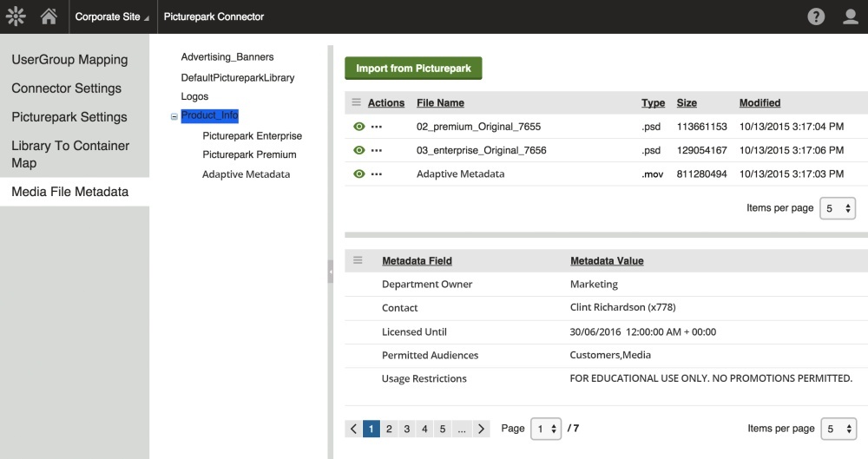Click the 03_enterprise_Original_7656 file name
The height and width of the screenshot is (459, 868).
tap(481, 151)
